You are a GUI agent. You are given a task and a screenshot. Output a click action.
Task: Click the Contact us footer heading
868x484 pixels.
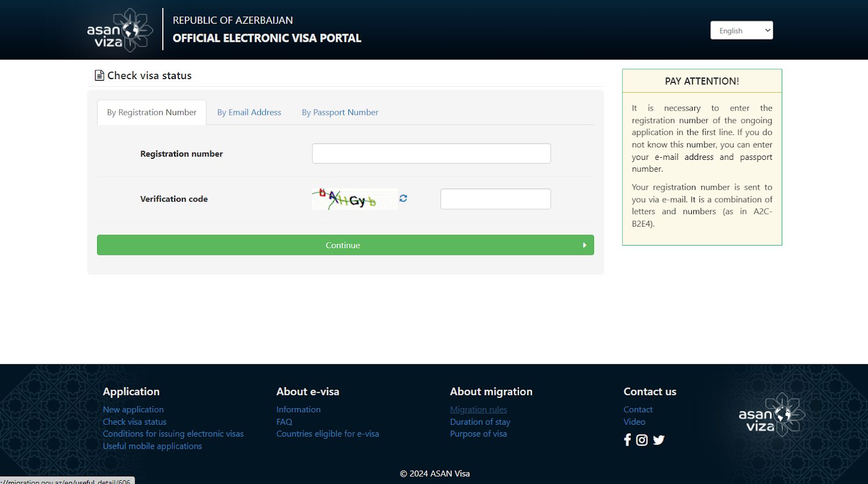650,391
